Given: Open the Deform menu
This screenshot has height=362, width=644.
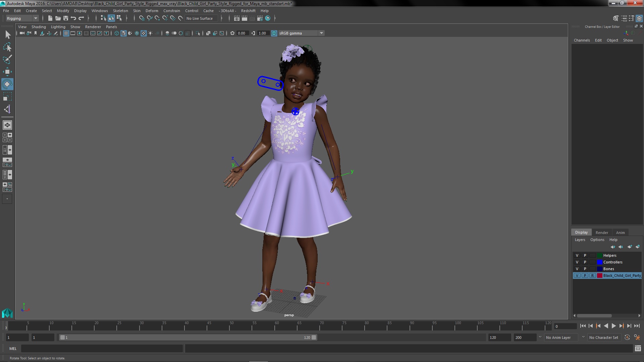Looking at the screenshot, I should click(152, 10).
